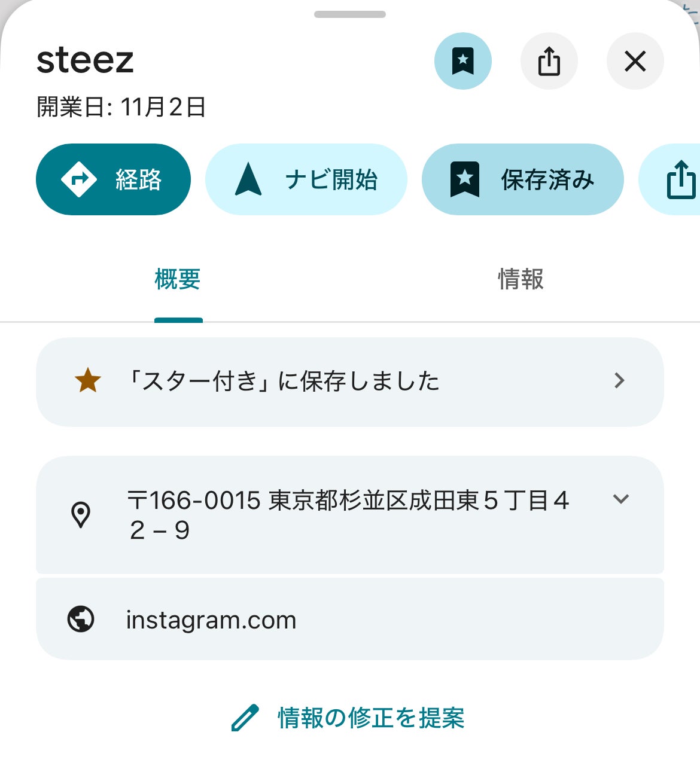700x775 pixels.
Task: Tap the globe website icon
Action: [81, 620]
